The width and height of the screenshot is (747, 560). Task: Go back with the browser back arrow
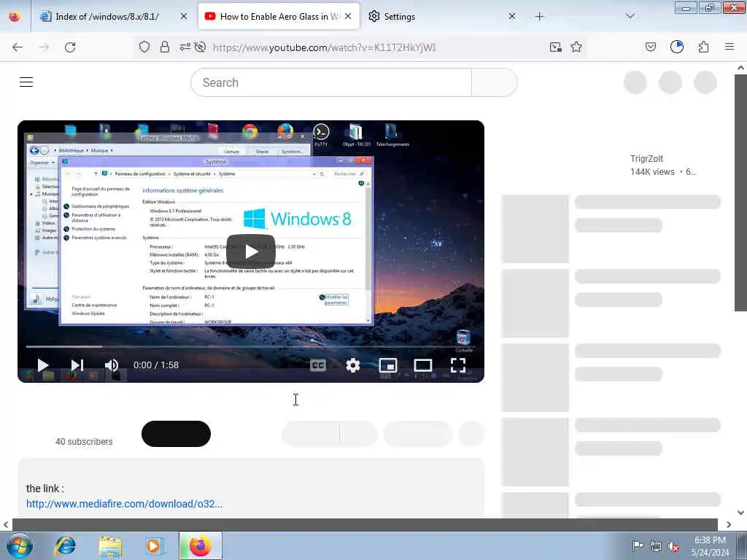18,47
